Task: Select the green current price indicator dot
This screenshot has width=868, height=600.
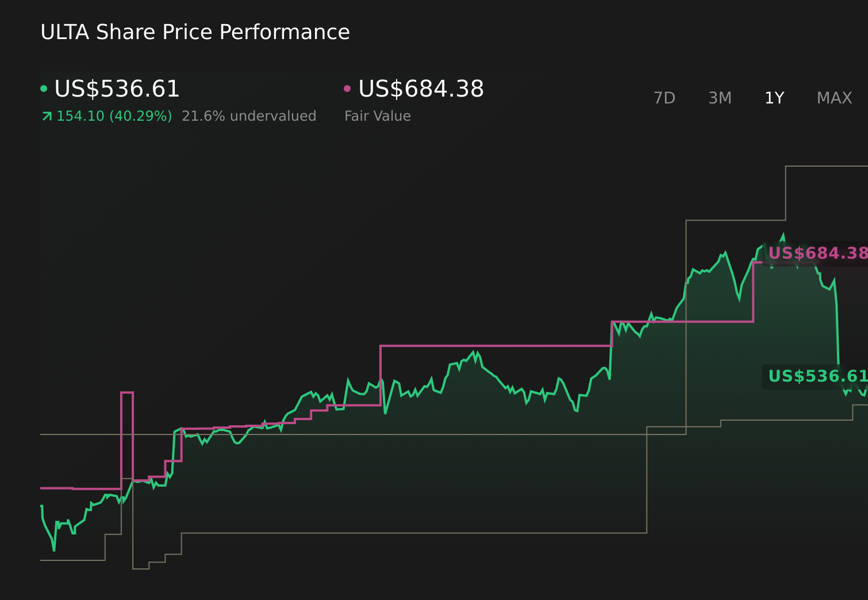Action: tap(45, 88)
